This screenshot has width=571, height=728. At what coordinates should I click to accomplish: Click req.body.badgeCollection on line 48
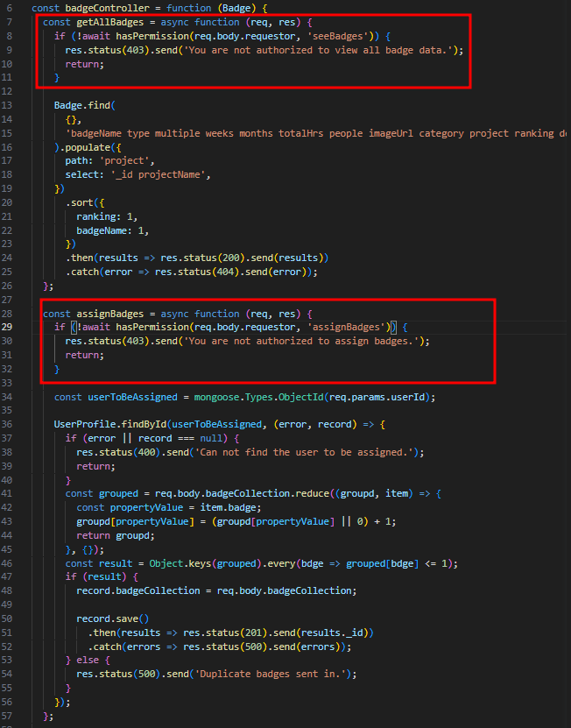coord(284,590)
